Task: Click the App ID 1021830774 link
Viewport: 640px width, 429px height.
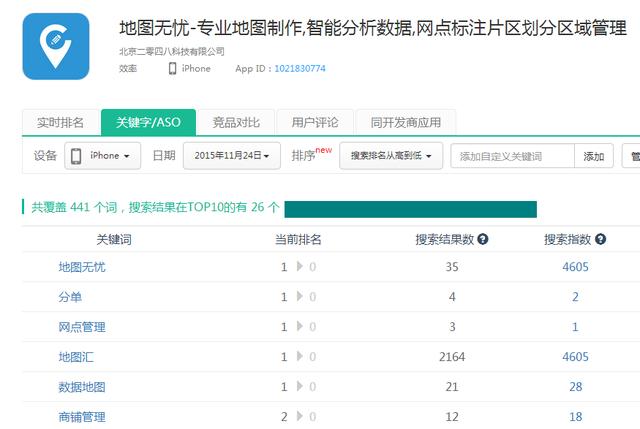Action: coord(300,69)
